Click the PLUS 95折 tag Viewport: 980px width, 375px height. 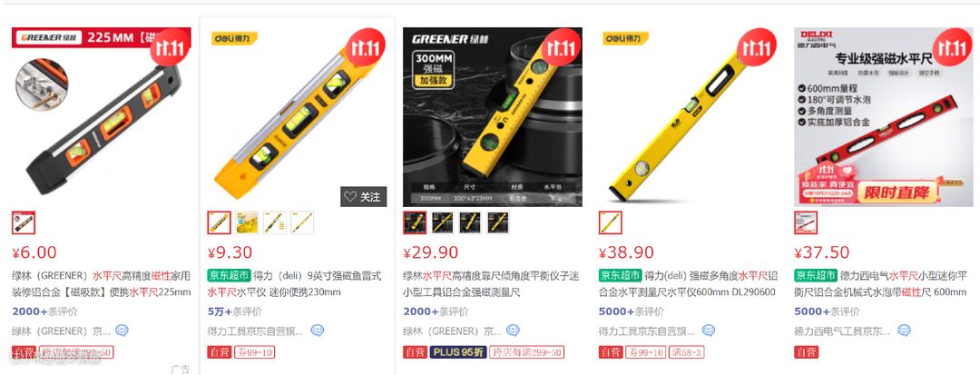tap(457, 352)
